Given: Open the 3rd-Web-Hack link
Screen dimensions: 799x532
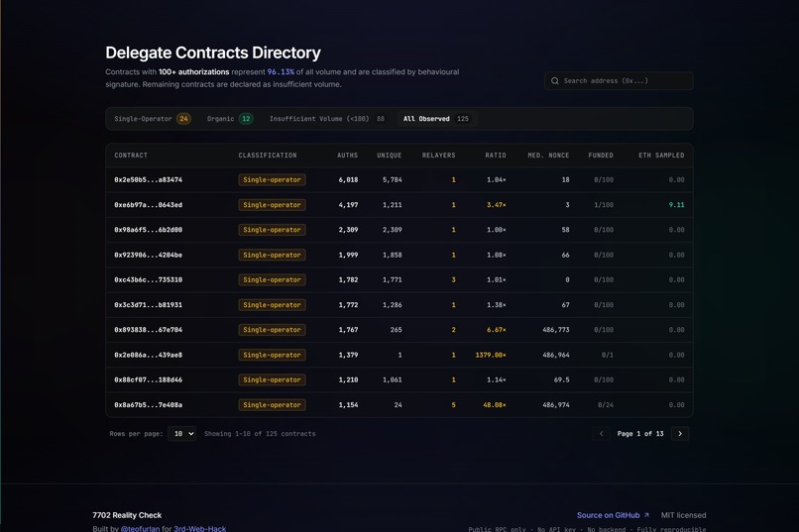Looking at the screenshot, I should (x=200, y=529).
